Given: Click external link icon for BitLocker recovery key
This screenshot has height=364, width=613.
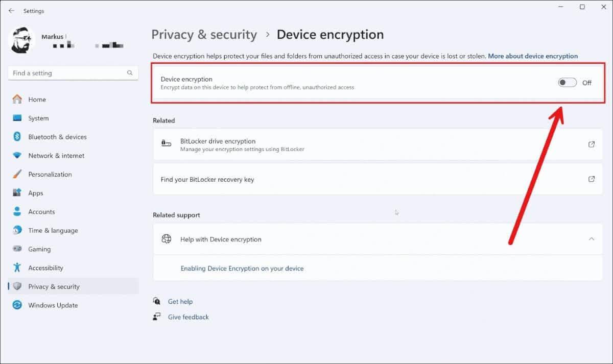Looking at the screenshot, I should pos(592,179).
